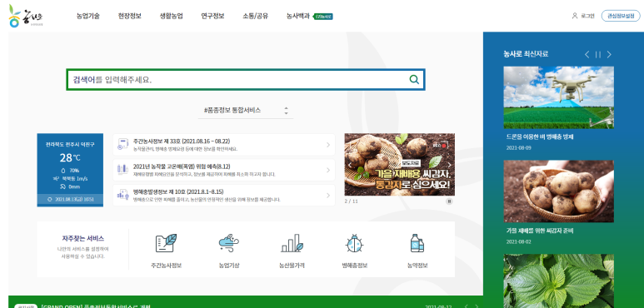
Task: Show next item in 농사로 최신자료
Action: coord(609,55)
